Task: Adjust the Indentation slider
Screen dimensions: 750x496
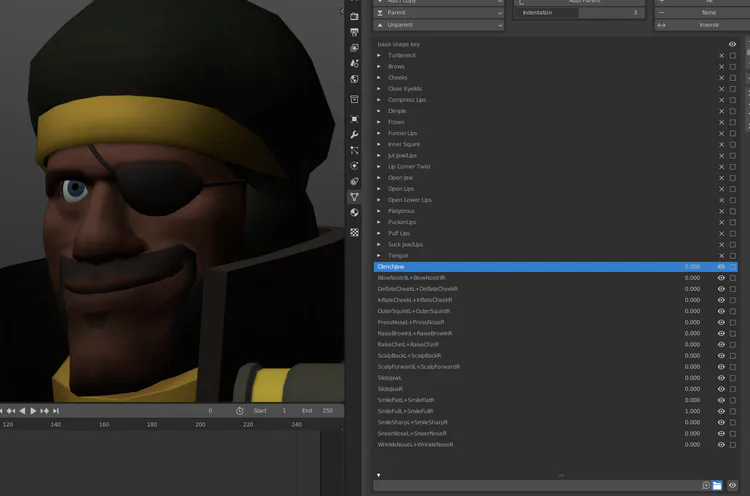Action: point(579,12)
